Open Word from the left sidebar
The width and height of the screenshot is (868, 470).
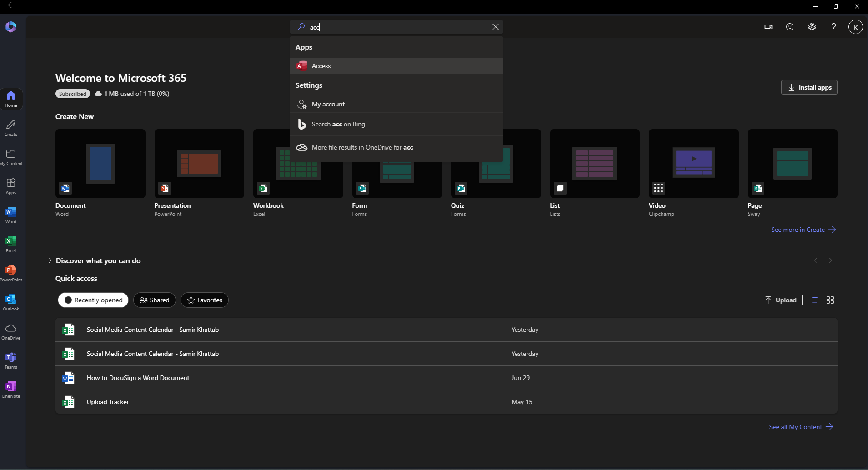(x=11, y=215)
